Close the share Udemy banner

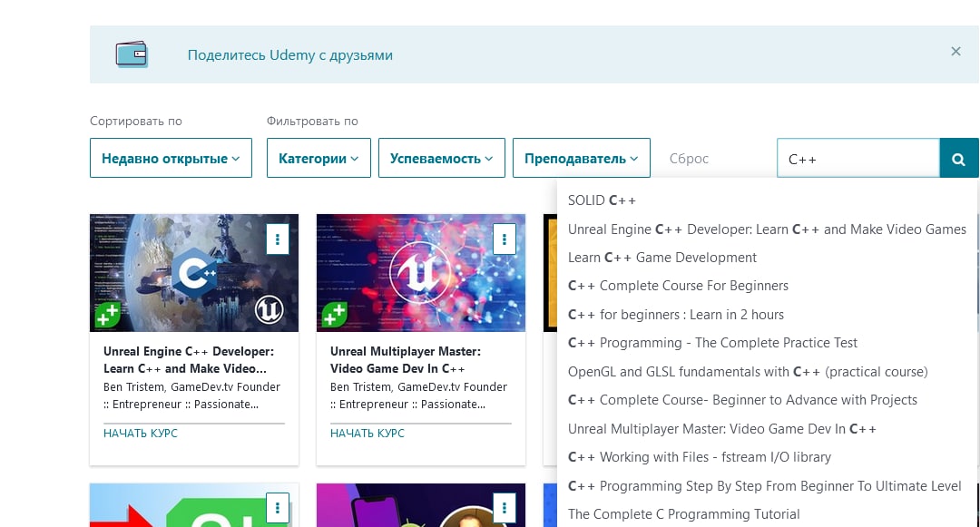955,51
